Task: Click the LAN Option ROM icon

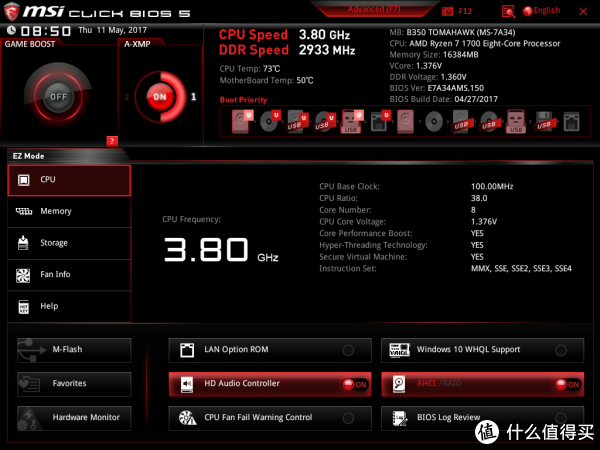Action: [x=187, y=350]
